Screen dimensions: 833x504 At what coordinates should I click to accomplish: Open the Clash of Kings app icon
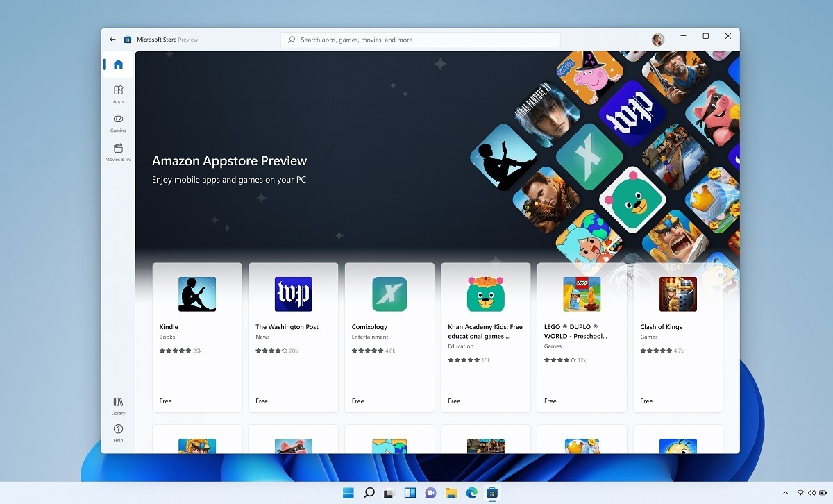678,294
